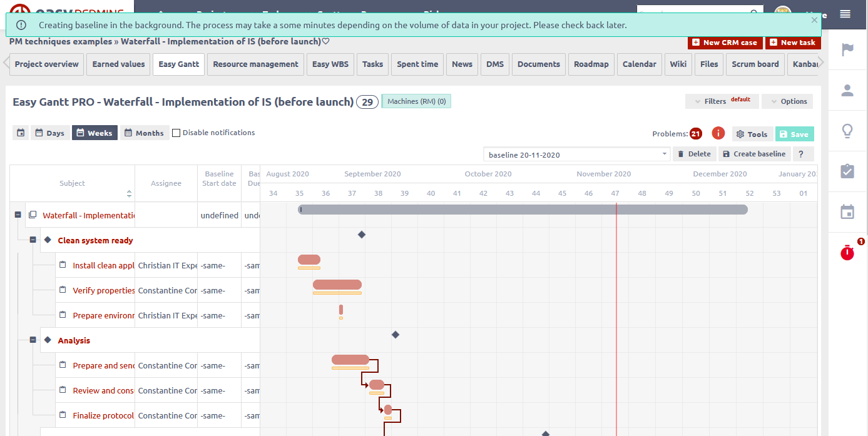Screen dimensions: 868x436
Task: Expand the Filters panel
Action: (722, 101)
